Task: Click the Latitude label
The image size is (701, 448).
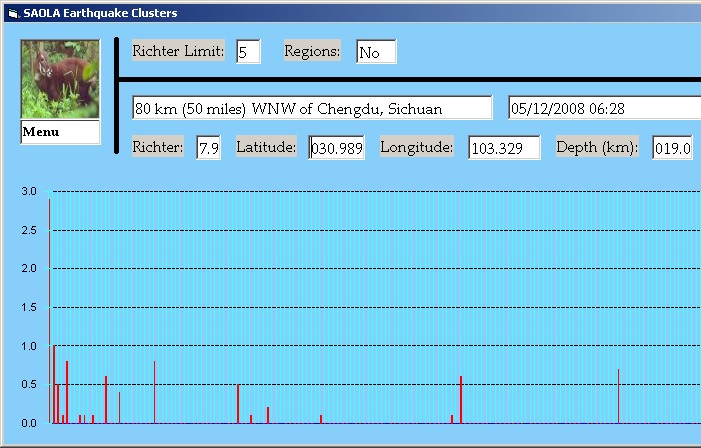Action: tap(266, 147)
